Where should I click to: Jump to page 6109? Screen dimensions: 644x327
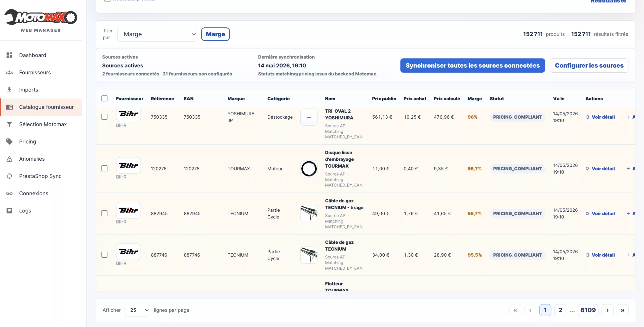[588, 310]
